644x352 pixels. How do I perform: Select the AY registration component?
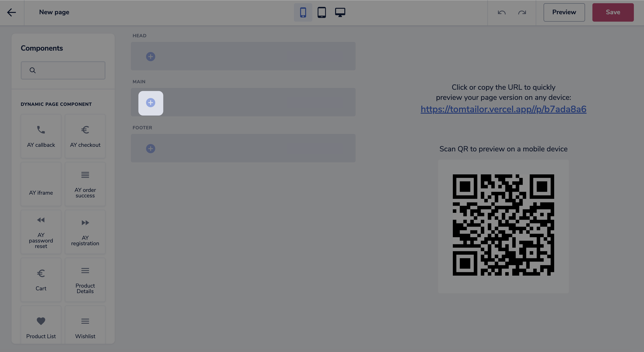[85, 232]
